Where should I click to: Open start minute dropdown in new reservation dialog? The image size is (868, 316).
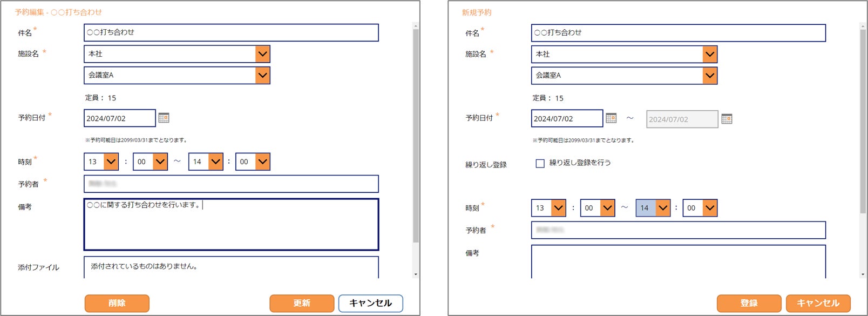[607, 208]
